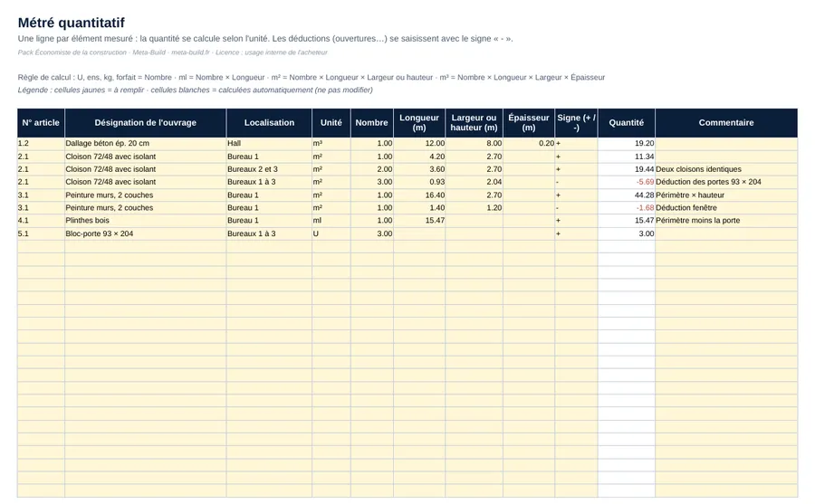Click the "Longueur (m)" column header

[419, 123]
